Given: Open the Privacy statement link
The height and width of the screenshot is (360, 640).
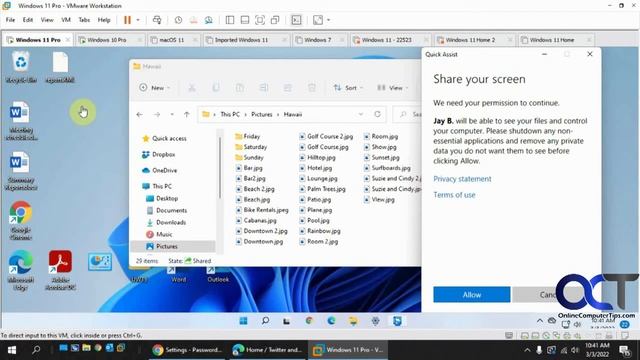Looking at the screenshot, I should coord(462,179).
